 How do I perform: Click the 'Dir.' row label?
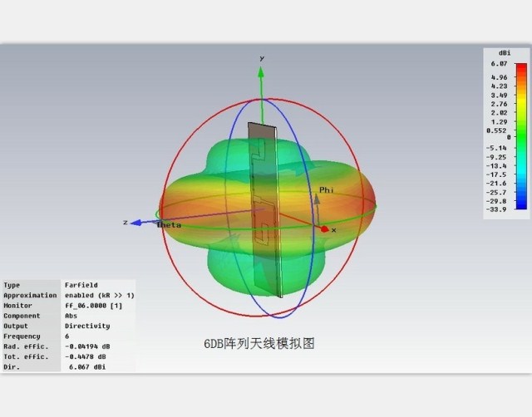coord(12,367)
